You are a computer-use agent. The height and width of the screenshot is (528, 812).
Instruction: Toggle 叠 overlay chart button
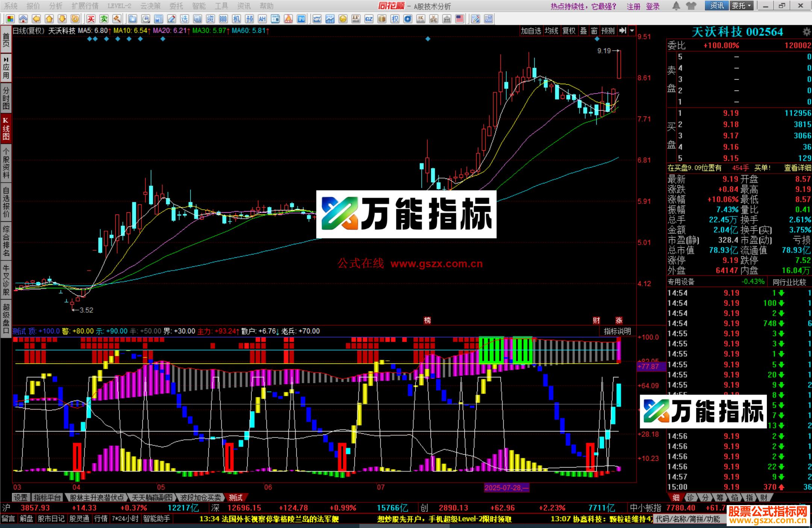tap(583, 31)
